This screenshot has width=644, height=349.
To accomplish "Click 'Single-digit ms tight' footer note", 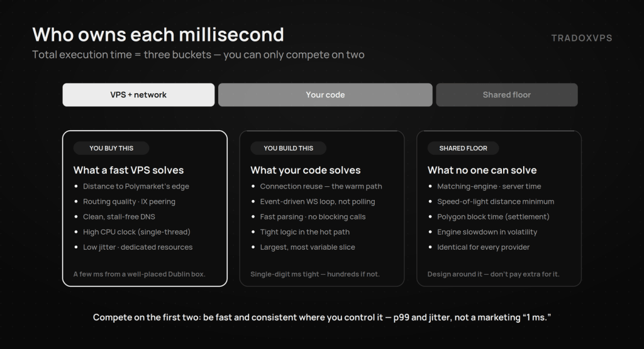I will [x=315, y=274].
